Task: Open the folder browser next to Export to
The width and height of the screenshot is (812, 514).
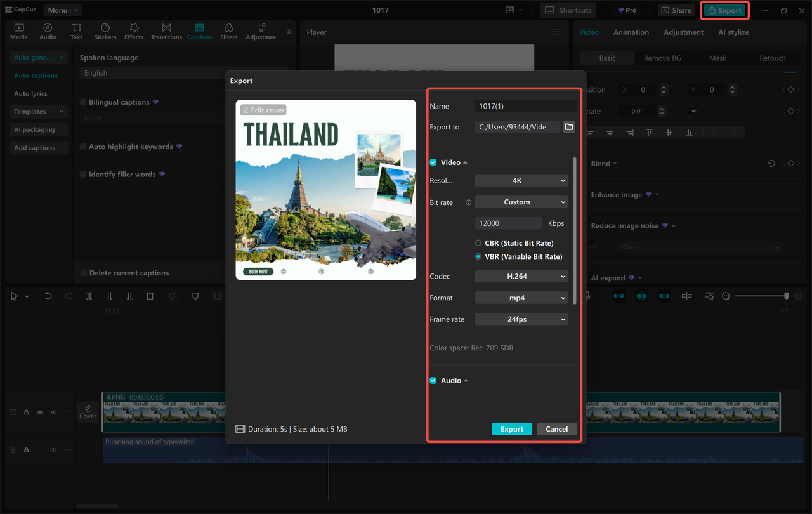Action: [568, 126]
